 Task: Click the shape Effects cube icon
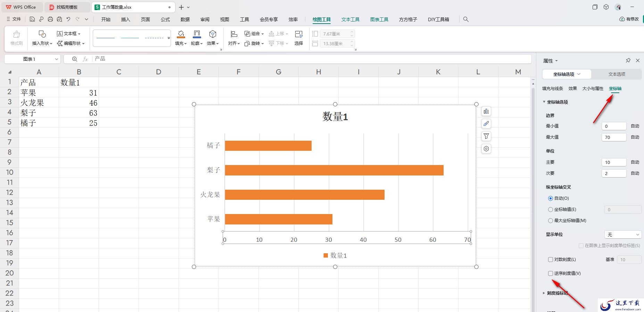coord(213,34)
